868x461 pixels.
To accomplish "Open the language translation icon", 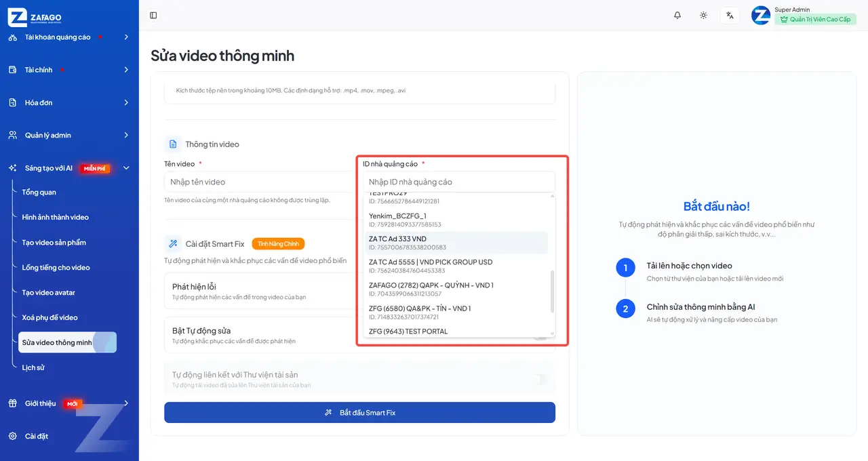I will coord(730,15).
